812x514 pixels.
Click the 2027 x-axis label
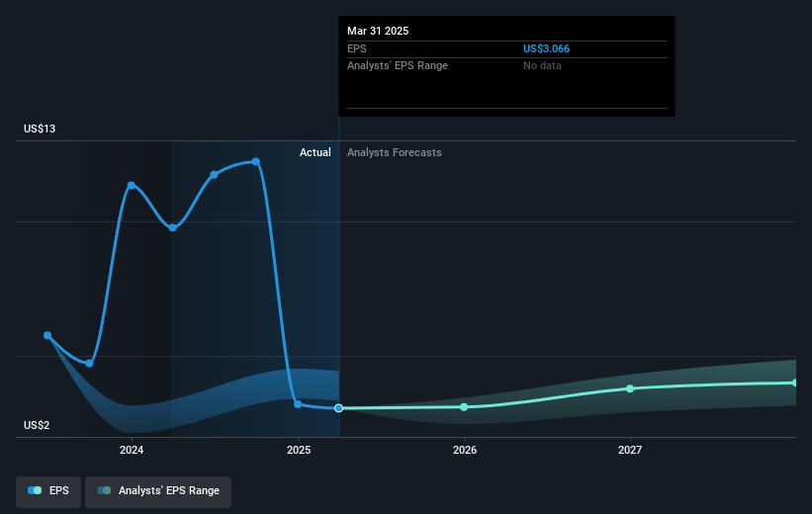pos(630,450)
